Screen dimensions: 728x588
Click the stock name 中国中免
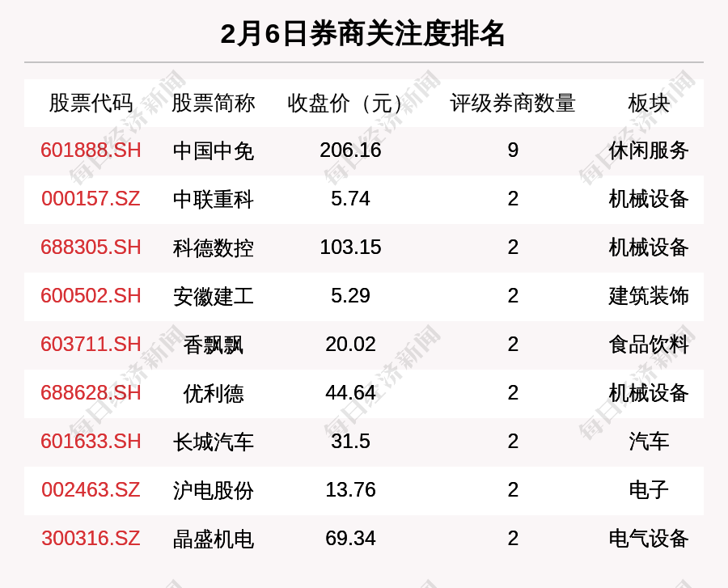pyautogui.click(x=213, y=150)
